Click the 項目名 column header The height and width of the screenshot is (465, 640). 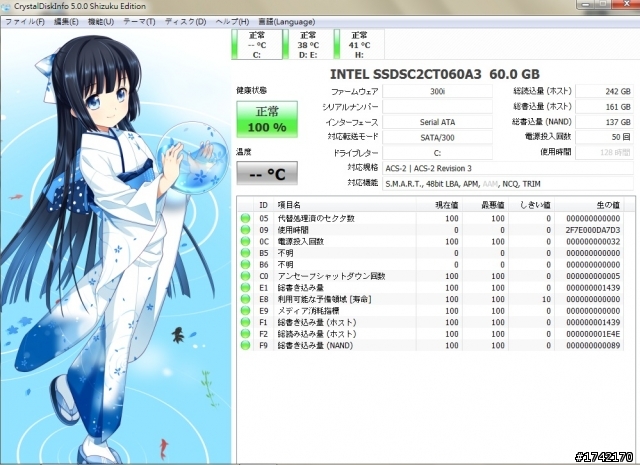pos(344,205)
